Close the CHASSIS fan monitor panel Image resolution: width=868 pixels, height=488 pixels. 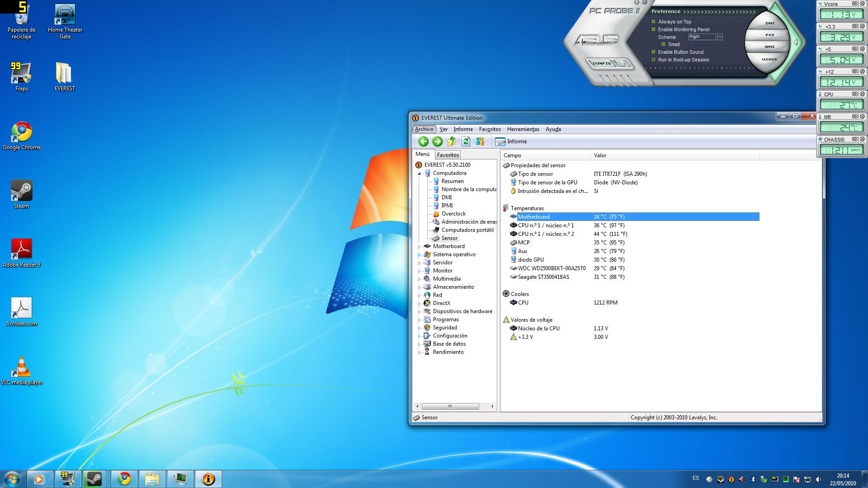[x=862, y=139]
